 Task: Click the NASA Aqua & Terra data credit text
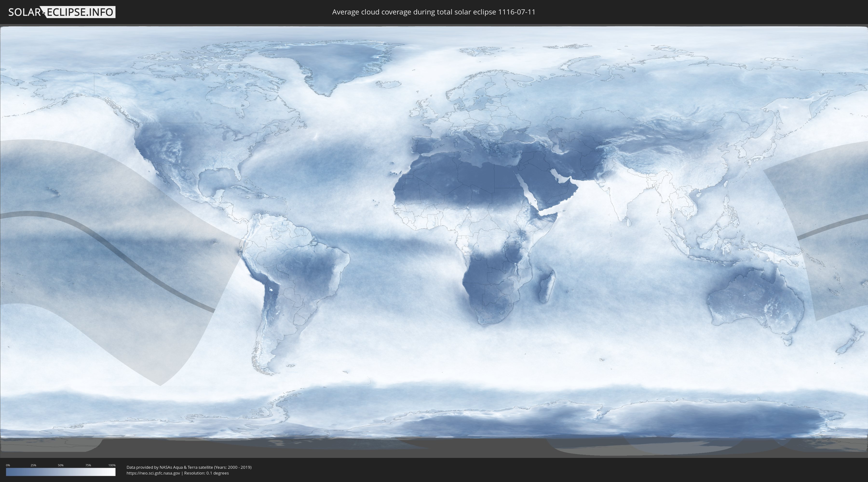(189, 467)
